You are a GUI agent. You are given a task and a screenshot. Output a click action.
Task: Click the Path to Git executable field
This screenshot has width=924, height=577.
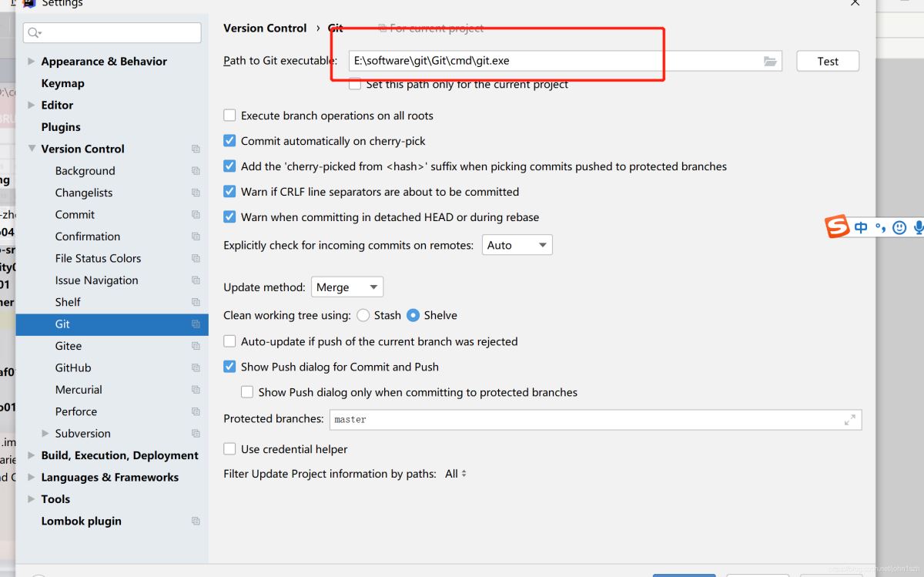(551, 61)
